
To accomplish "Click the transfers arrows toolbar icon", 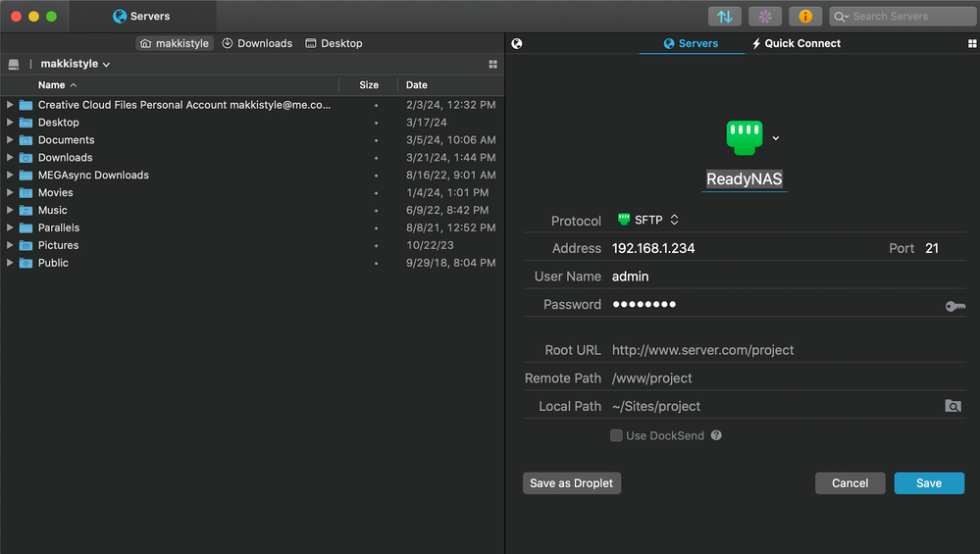I will 724,17.
